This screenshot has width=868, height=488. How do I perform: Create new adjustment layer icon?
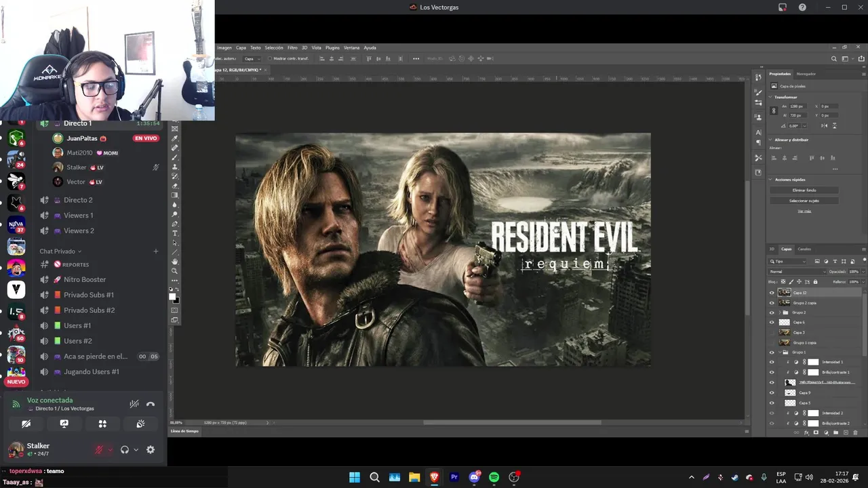(x=826, y=432)
